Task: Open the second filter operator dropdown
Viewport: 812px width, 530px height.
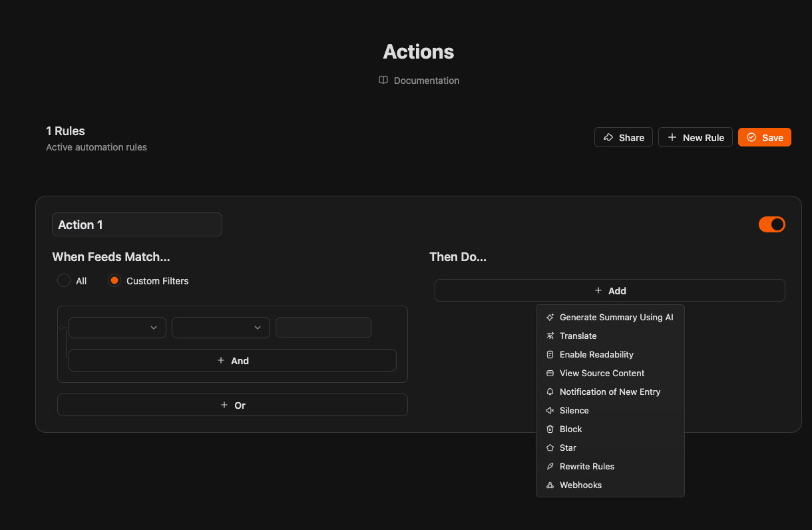Action: pyautogui.click(x=220, y=328)
